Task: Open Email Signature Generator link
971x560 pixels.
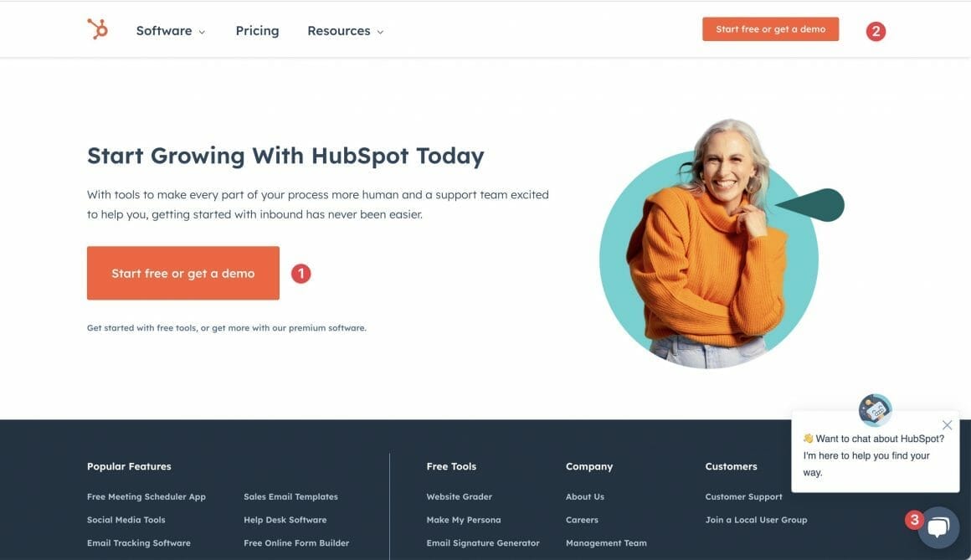Action: [482, 542]
